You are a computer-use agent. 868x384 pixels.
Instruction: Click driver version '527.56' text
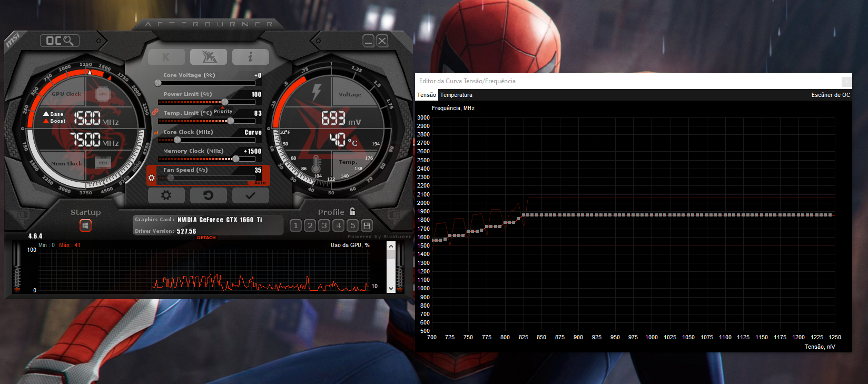(x=186, y=231)
